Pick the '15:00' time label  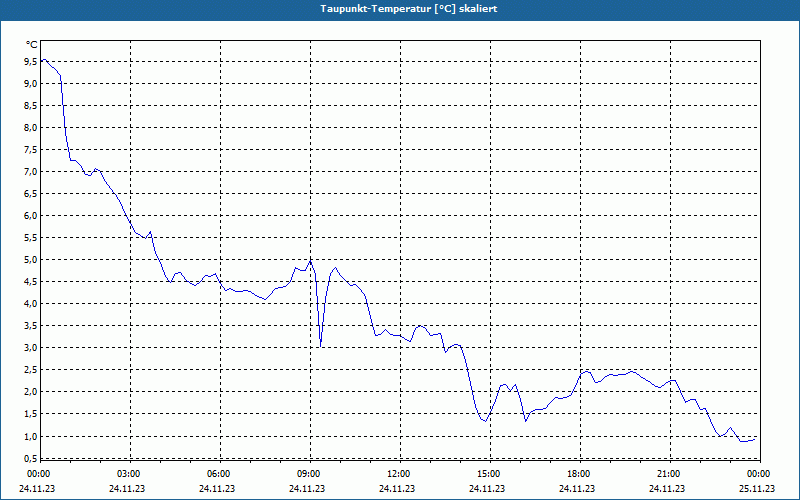point(488,474)
